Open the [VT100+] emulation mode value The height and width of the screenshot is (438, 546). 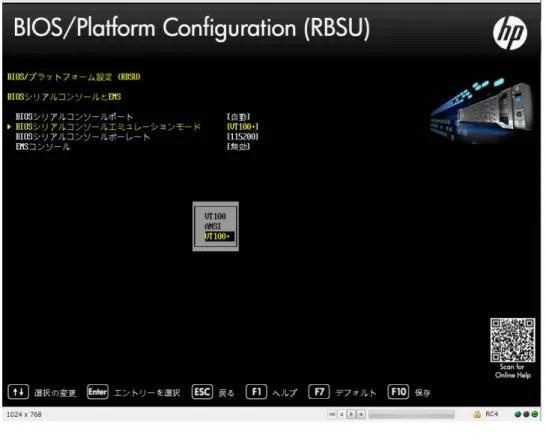tap(243, 127)
